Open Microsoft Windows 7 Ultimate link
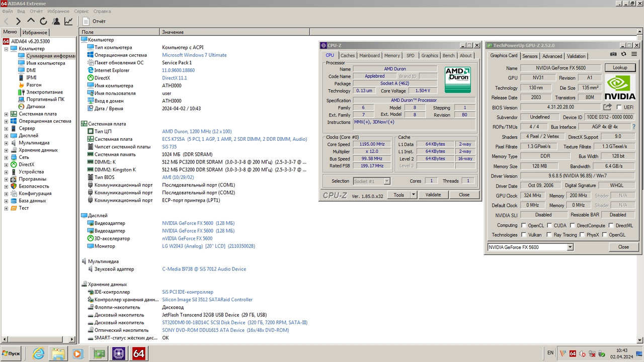The height and width of the screenshot is (362, 644). tap(194, 55)
